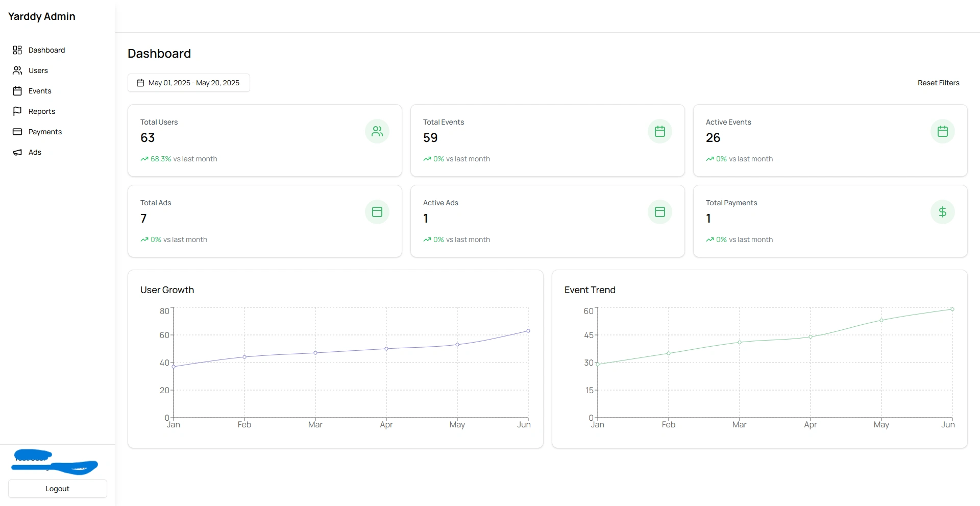980x506 pixels.
Task: Click the calendar icon in date range picker
Action: (x=140, y=83)
